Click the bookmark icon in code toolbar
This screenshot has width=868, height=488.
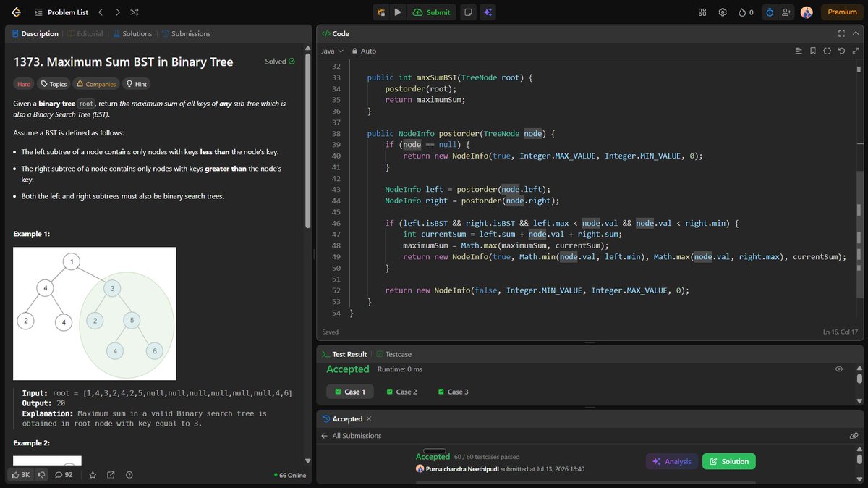pos(813,51)
